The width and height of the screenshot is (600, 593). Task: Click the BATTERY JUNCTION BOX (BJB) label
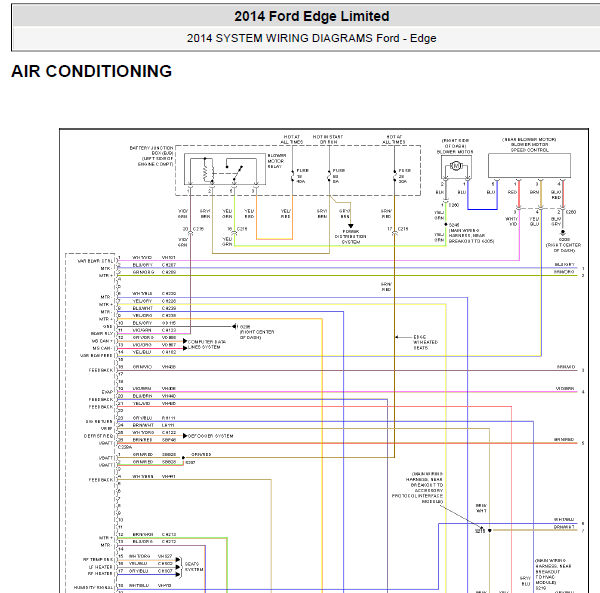coord(152,156)
